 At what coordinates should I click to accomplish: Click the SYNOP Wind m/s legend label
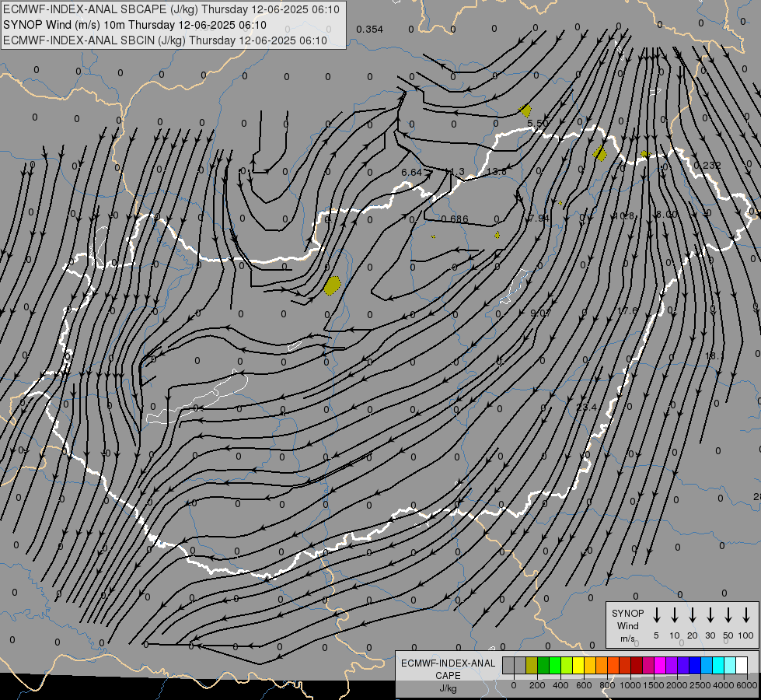click(x=627, y=625)
